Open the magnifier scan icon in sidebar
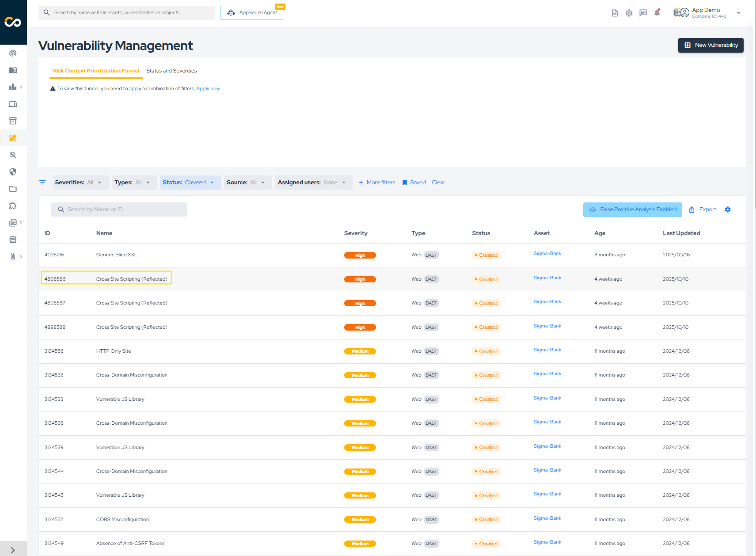This screenshot has height=556, width=756. (x=13, y=155)
